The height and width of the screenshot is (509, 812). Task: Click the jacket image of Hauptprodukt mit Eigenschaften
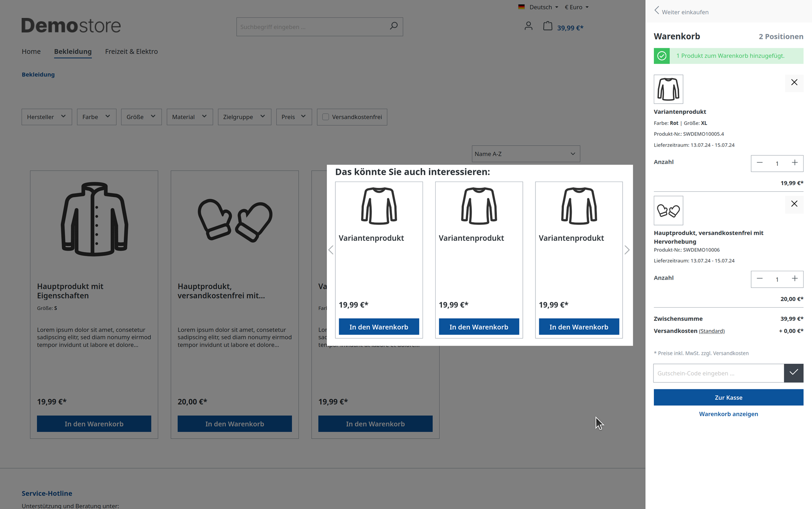pos(94,219)
